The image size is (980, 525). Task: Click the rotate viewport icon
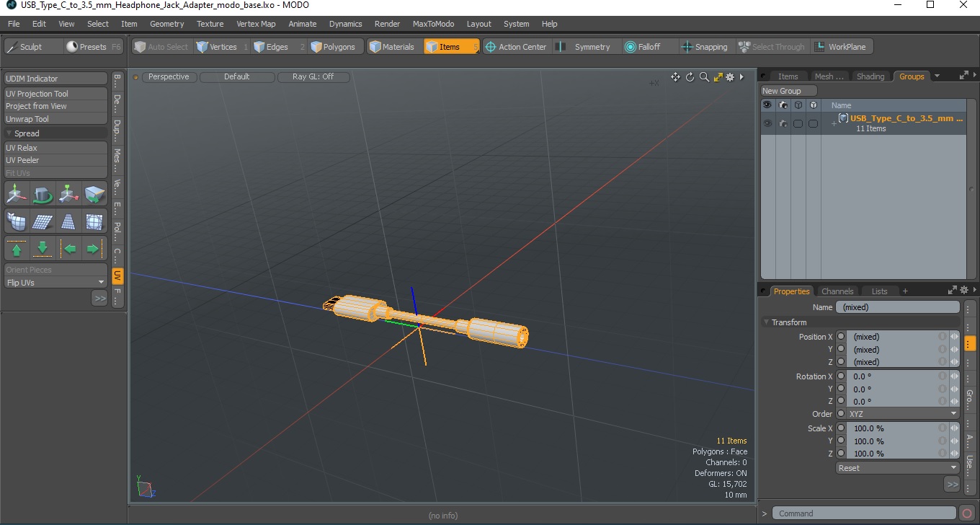pyautogui.click(x=690, y=77)
